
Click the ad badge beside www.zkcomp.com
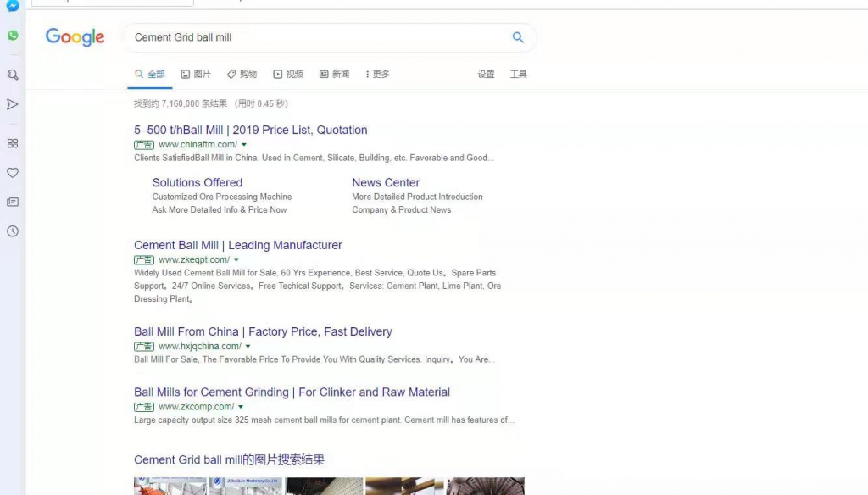[x=144, y=407]
